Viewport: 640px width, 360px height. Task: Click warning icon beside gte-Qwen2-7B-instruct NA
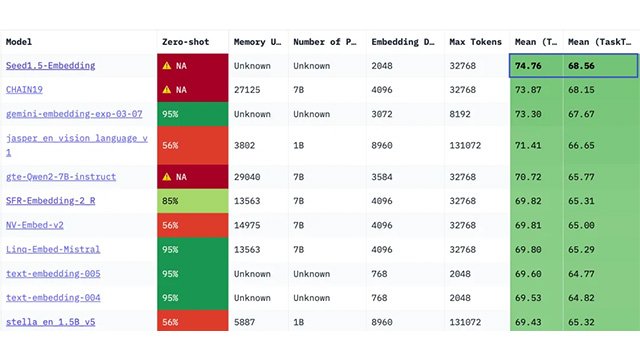pyautogui.click(x=167, y=177)
